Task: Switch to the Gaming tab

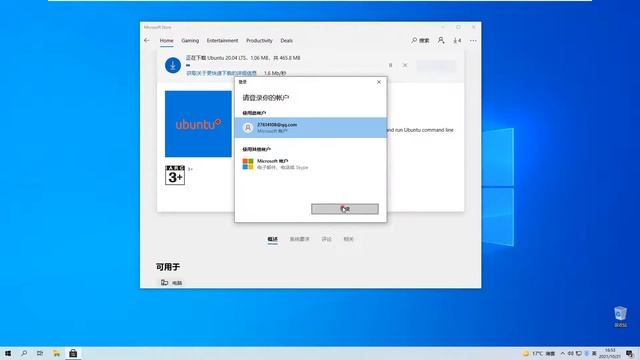Action: click(190, 40)
